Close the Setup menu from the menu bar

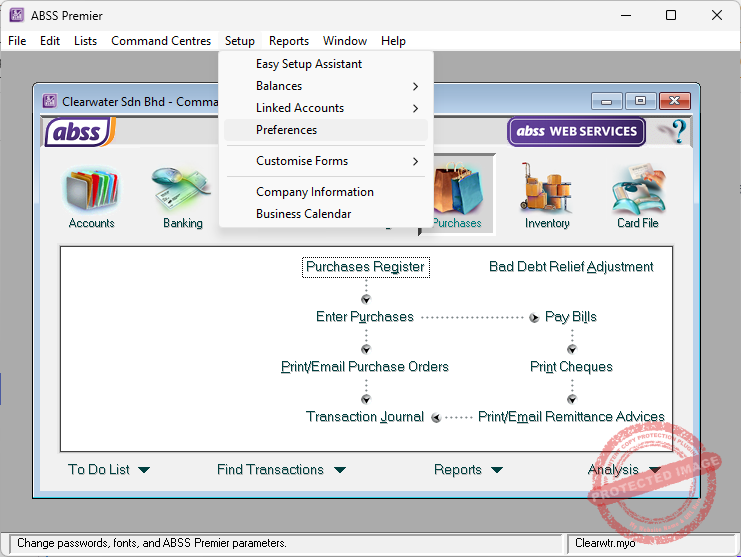click(x=240, y=41)
